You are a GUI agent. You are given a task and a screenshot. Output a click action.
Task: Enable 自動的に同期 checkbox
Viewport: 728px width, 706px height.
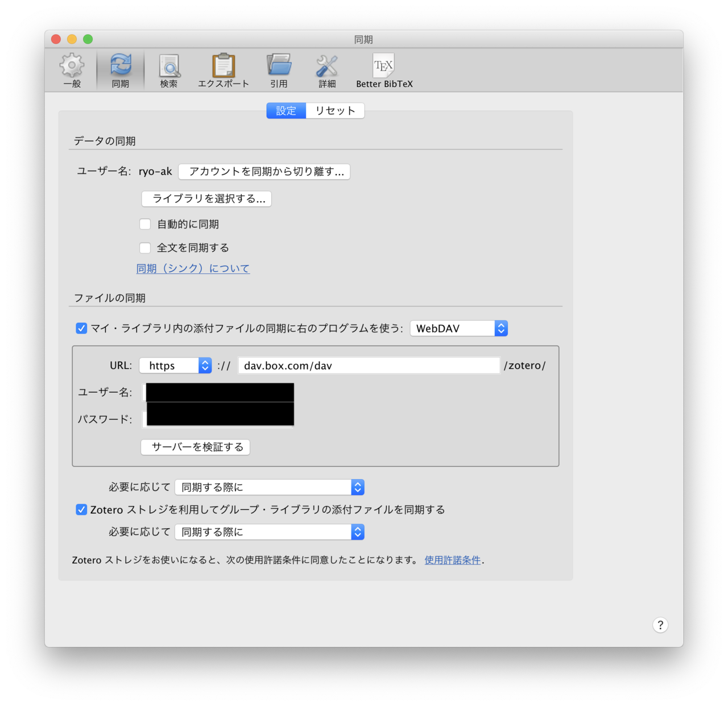click(x=145, y=224)
